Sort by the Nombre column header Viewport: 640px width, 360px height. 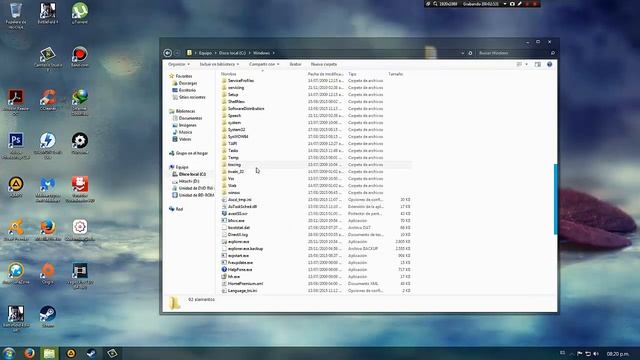pyautogui.click(x=229, y=74)
